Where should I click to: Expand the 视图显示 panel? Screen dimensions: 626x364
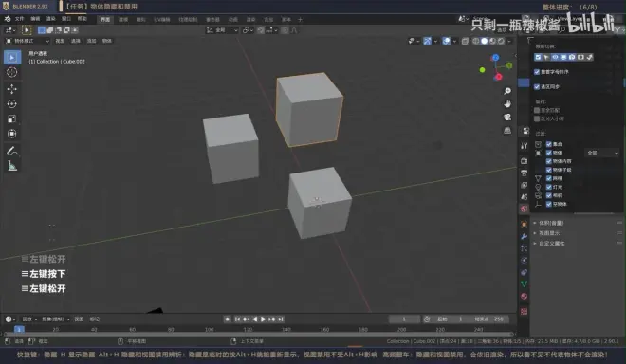point(549,233)
